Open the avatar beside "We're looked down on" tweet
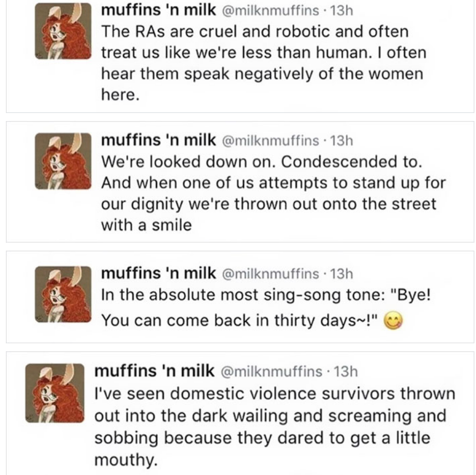476x475 pixels. [x=59, y=161]
